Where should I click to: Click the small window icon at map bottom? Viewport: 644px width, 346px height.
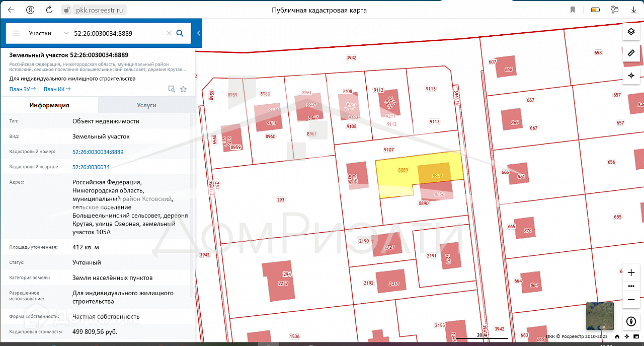tap(635, 337)
